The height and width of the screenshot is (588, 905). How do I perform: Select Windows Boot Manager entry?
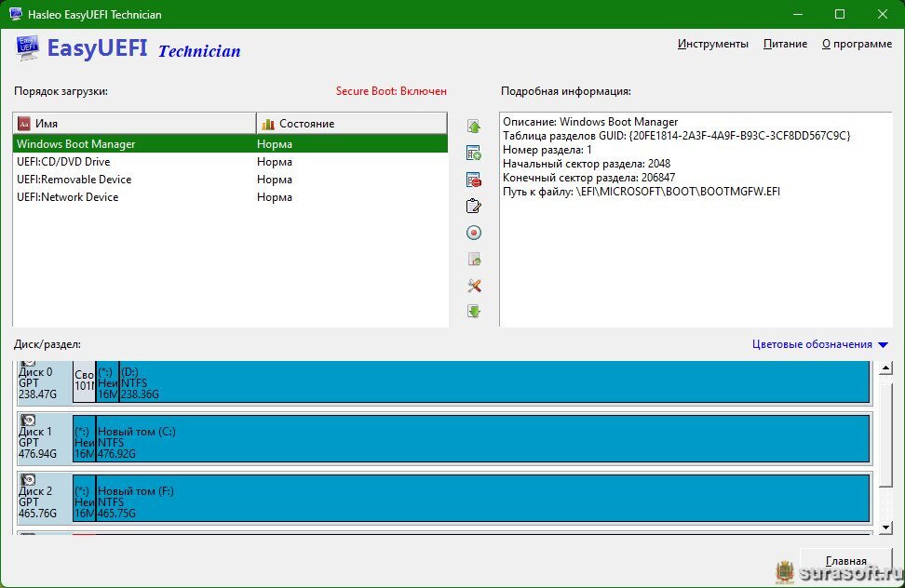click(x=230, y=144)
